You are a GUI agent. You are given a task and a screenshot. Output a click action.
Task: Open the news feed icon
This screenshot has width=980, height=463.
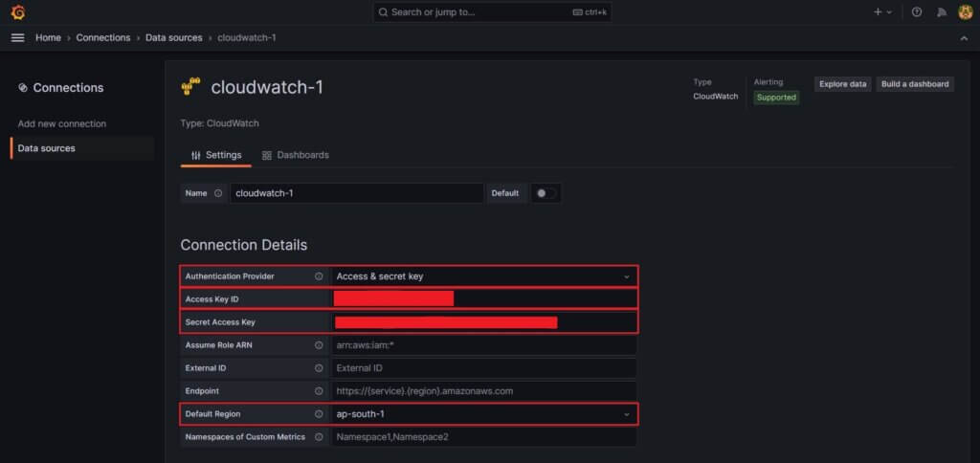942,11
